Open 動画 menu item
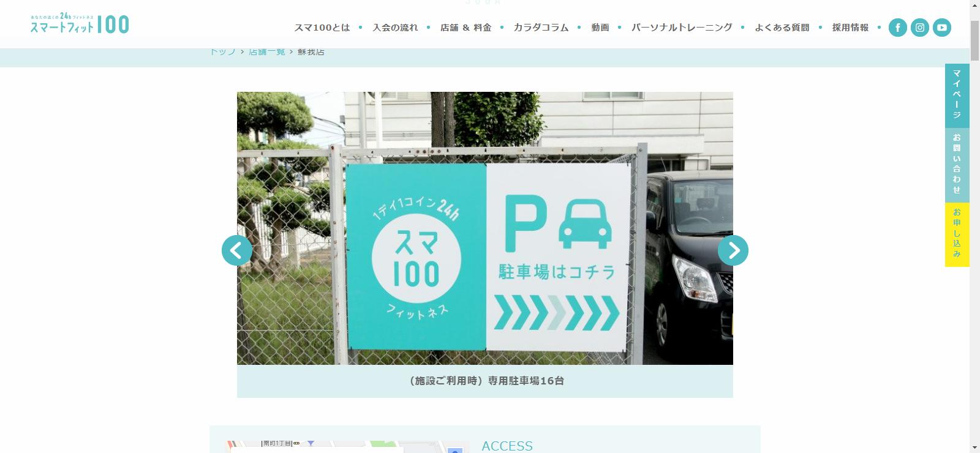Image resolution: width=980 pixels, height=453 pixels. coord(600,28)
